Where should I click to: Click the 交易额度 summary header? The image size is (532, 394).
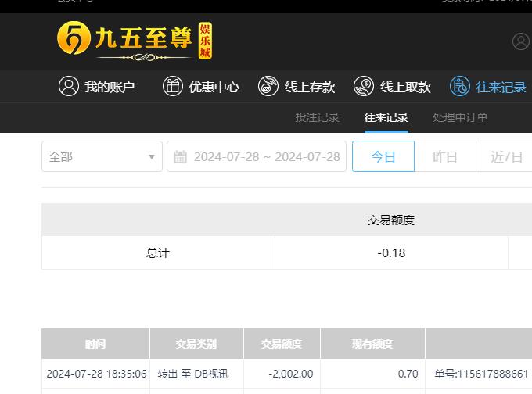(391, 220)
